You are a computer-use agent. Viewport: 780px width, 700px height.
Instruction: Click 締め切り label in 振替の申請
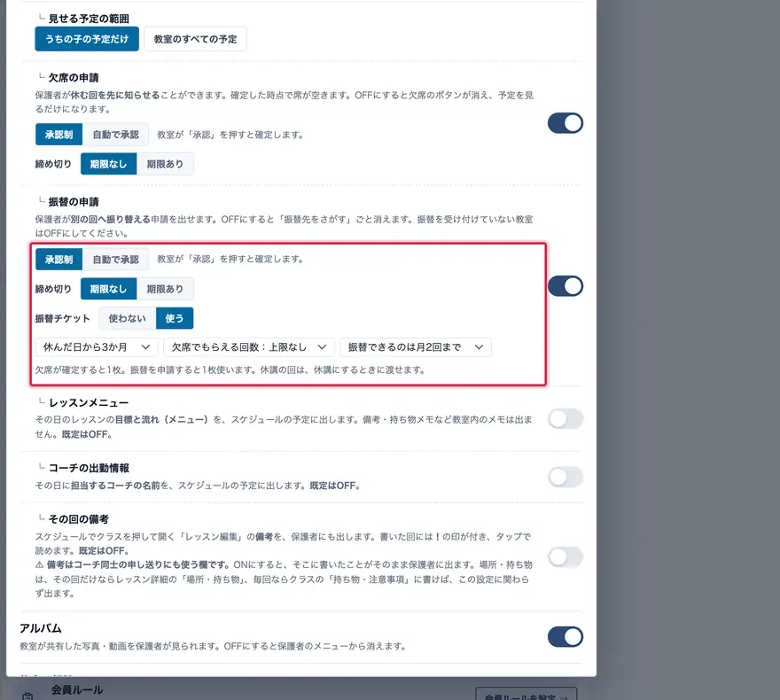point(53,289)
